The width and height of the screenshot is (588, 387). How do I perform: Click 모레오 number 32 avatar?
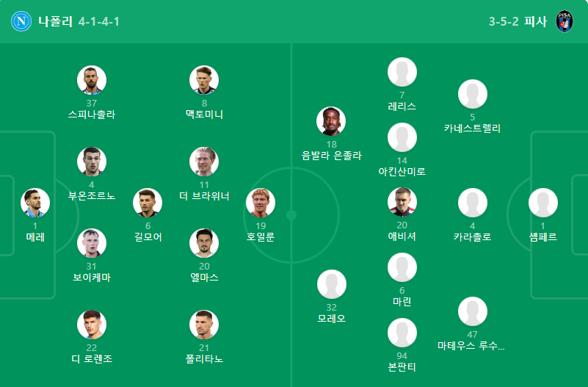pyautogui.click(x=332, y=284)
